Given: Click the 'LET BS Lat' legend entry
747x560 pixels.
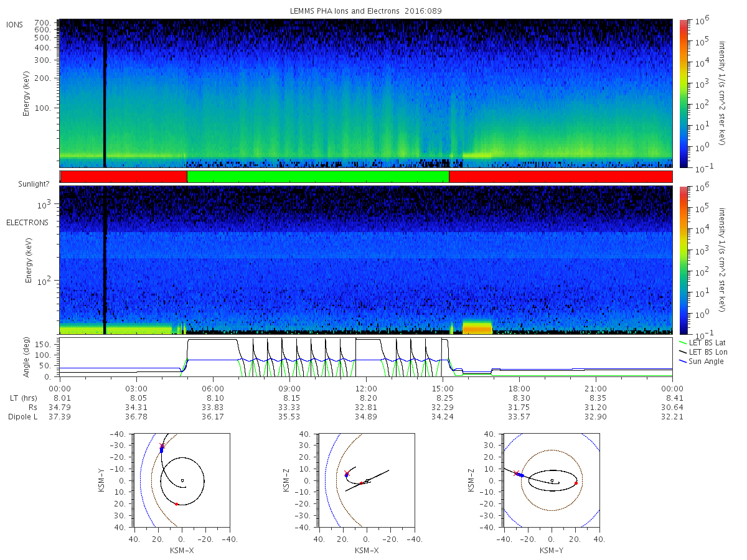Looking at the screenshot, I should (704, 343).
